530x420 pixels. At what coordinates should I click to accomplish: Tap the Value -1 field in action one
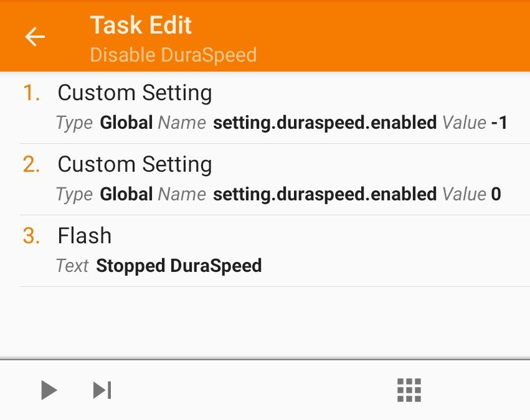pos(475,122)
